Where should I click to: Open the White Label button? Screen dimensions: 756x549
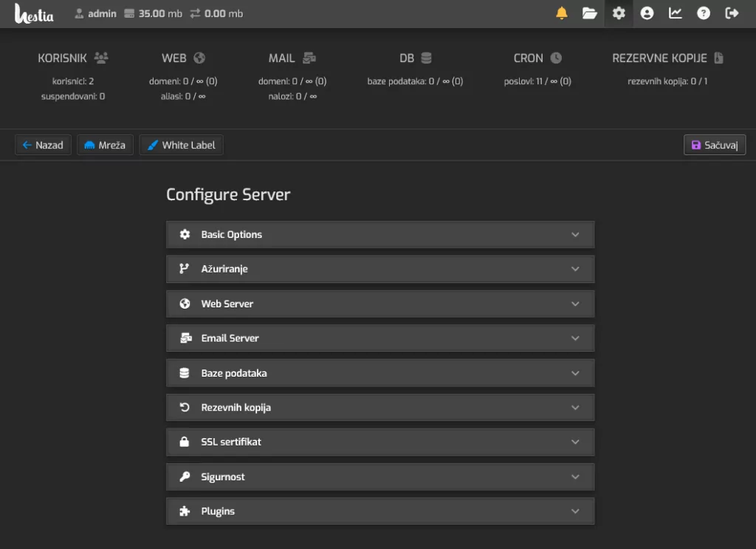(x=182, y=145)
